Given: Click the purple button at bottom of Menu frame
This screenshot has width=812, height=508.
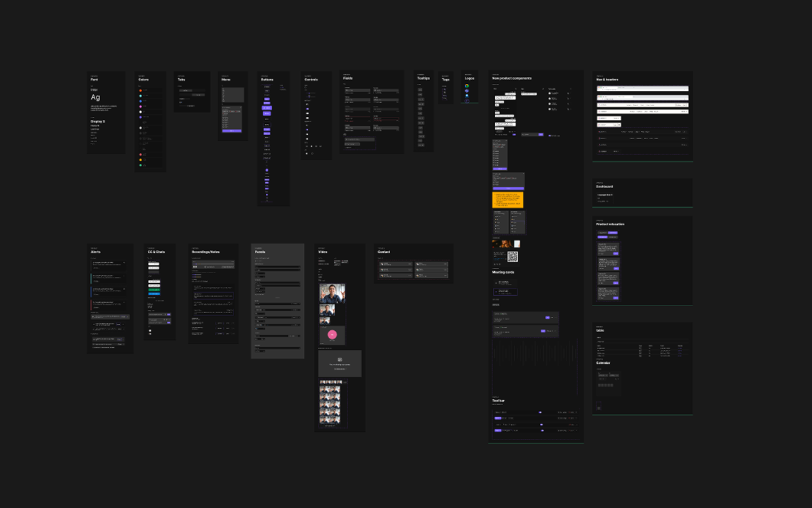Looking at the screenshot, I should (x=232, y=130).
